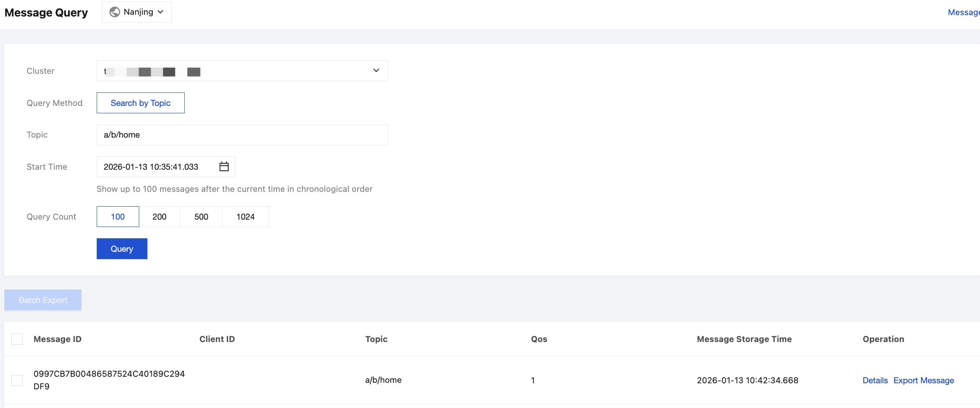This screenshot has height=408, width=980.
Task: Toggle the select-all checkbox in table header
Action: pos(17,339)
